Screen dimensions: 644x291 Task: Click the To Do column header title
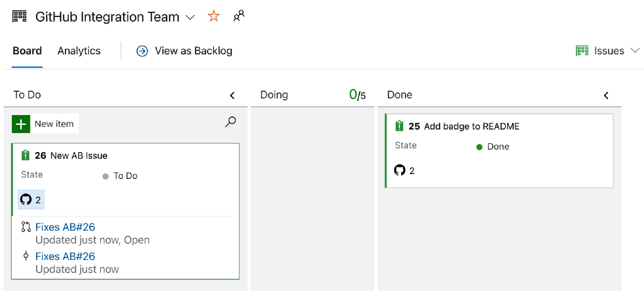(x=27, y=95)
